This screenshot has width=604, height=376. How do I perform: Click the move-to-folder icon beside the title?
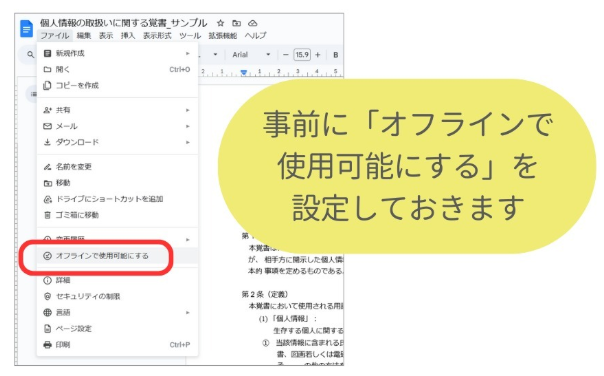pos(237,23)
